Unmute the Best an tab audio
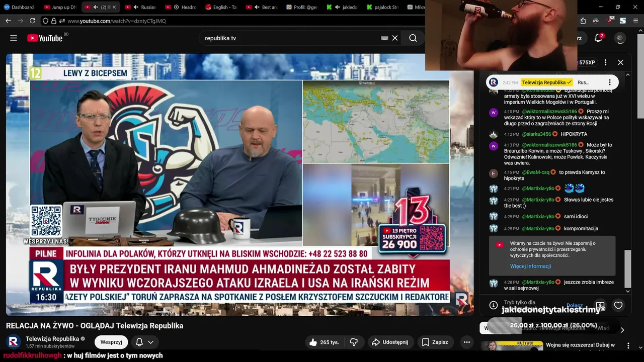Viewport: 644px width, 362px height. tap(257, 7)
